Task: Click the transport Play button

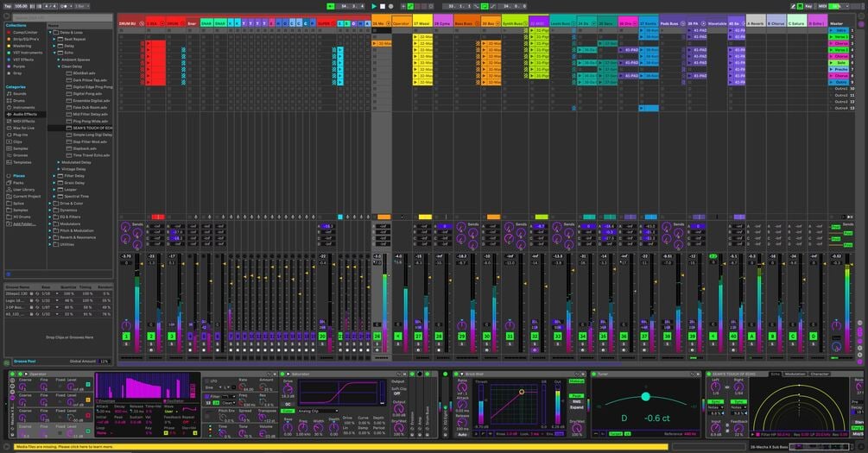Action: (374, 6)
